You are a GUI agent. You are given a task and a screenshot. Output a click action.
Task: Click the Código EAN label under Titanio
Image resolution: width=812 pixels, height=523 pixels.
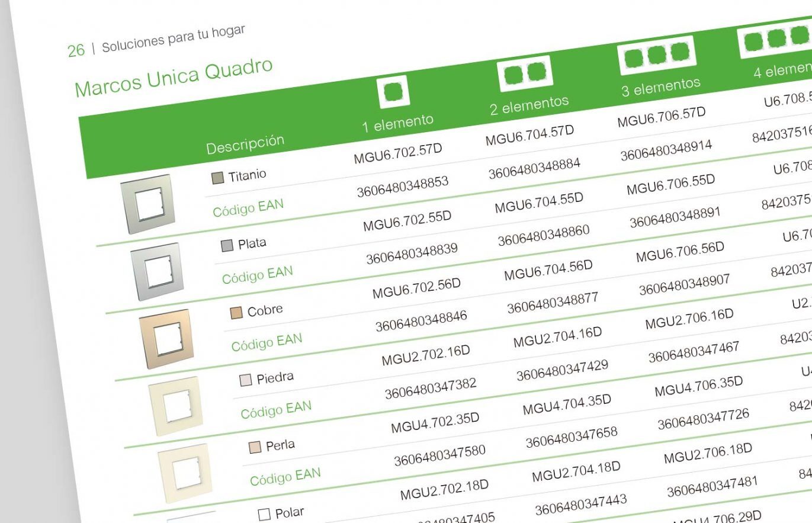(248, 208)
